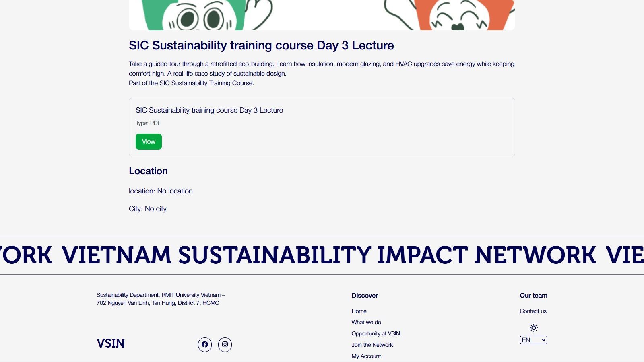
Task: Click the Our team footer heading
Action: [x=533, y=295]
